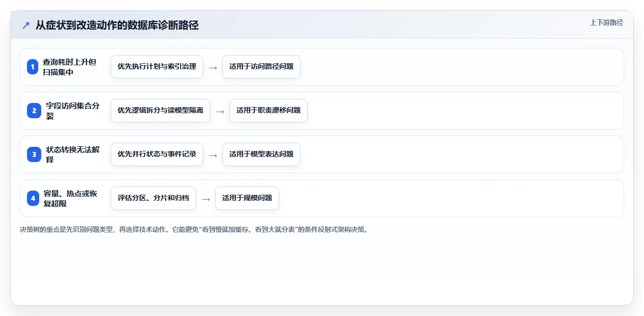Click the step 3 number badge
Screen dimensions: 644x316
point(34,154)
